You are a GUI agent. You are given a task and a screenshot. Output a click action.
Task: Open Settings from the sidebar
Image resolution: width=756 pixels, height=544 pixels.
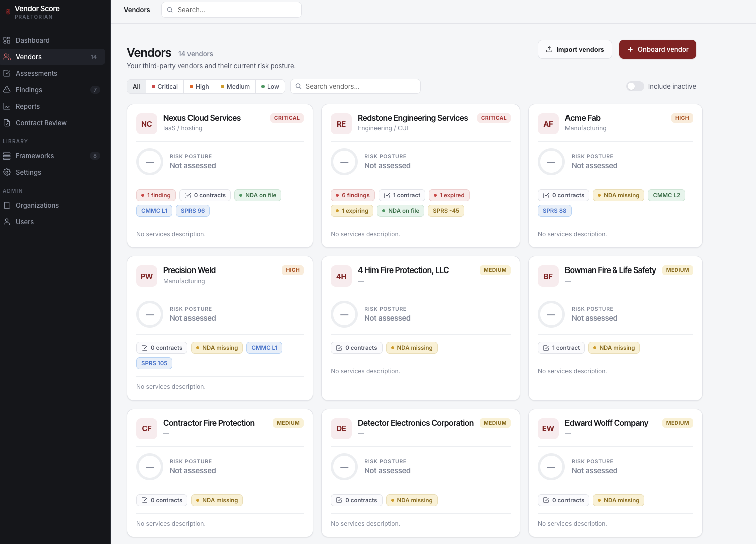click(53, 172)
